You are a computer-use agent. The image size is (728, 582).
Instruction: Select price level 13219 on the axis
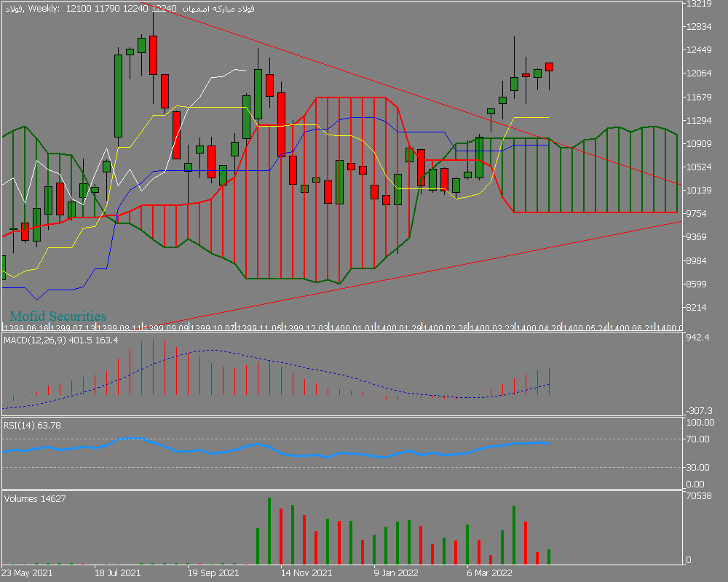click(699, 4)
